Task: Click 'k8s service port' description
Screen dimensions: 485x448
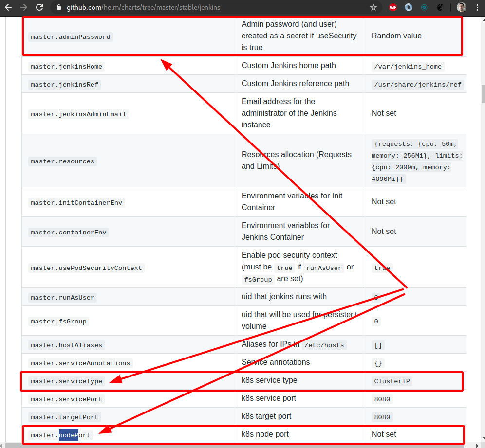Action: coord(269,398)
